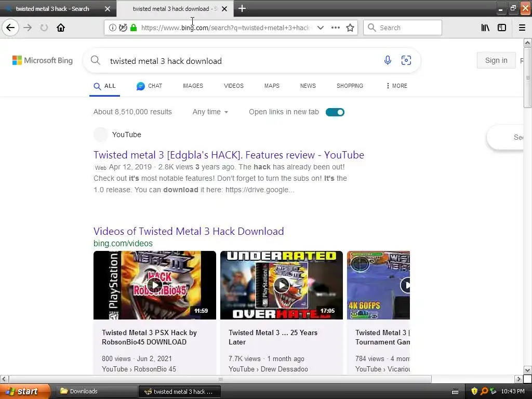Play the RobsonBio45 hack video thumbnail

(x=155, y=285)
